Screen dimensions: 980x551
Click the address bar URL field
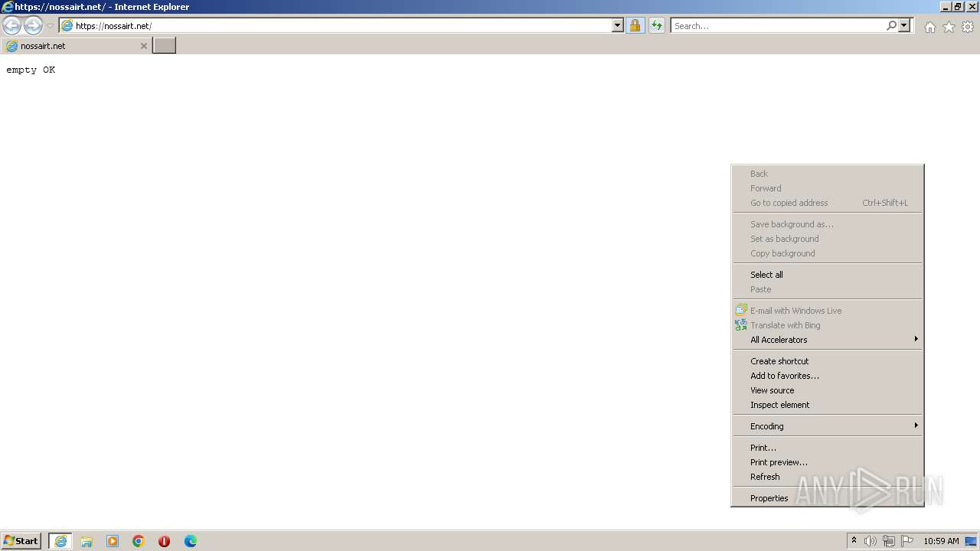point(337,26)
